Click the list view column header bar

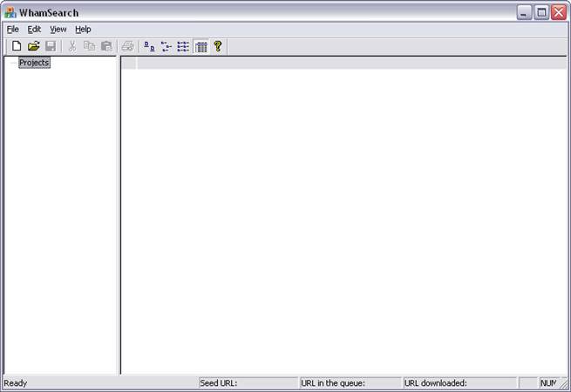(x=343, y=63)
